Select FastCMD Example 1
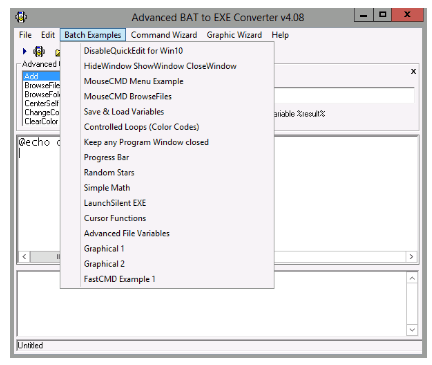 pos(167,279)
